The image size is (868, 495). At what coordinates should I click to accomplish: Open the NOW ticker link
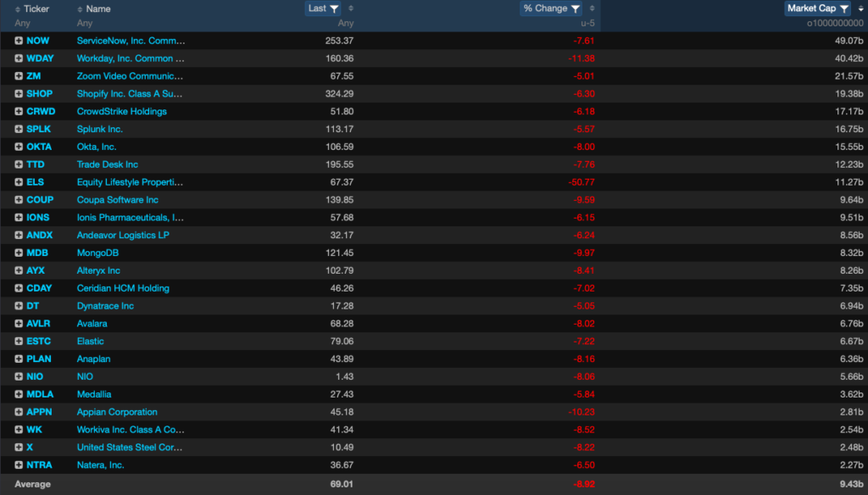(x=37, y=41)
